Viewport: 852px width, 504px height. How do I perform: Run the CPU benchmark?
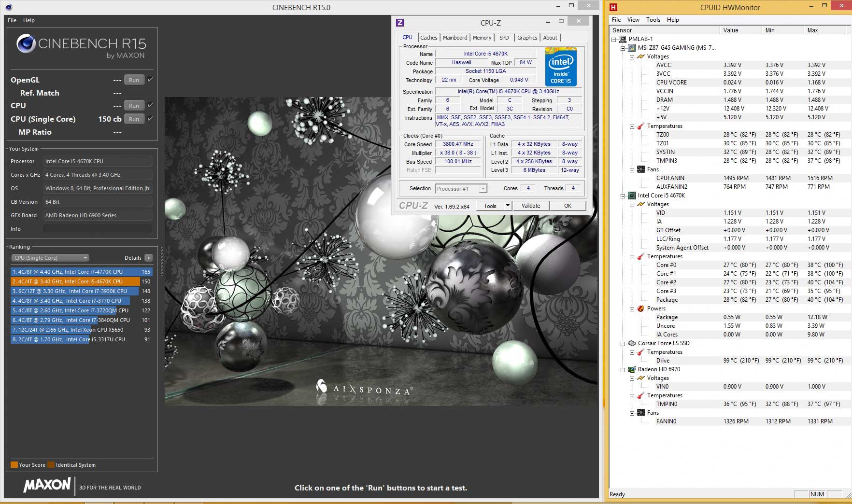pyautogui.click(x=134, y=106)
